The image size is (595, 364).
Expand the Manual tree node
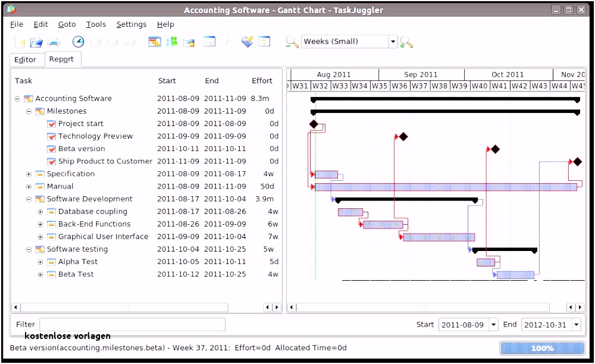pyautogui.click(x=29, y=187)
